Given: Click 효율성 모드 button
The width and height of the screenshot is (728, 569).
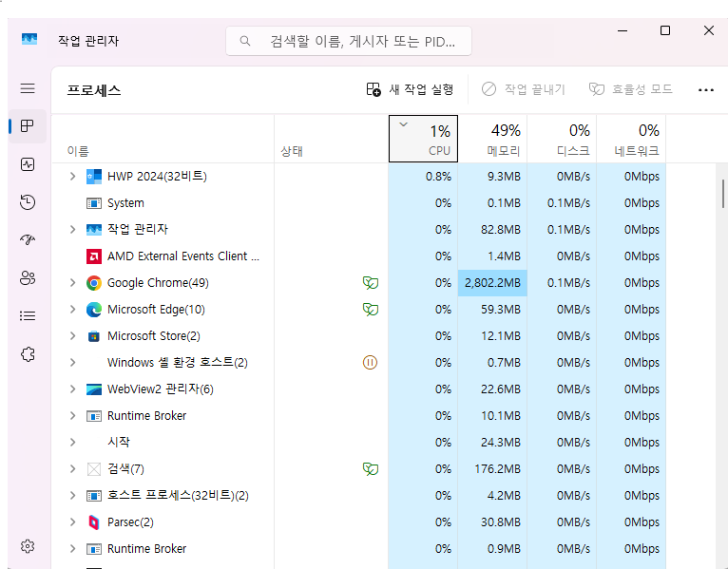Looking at the screenshot, I should [x=631, y=89].
